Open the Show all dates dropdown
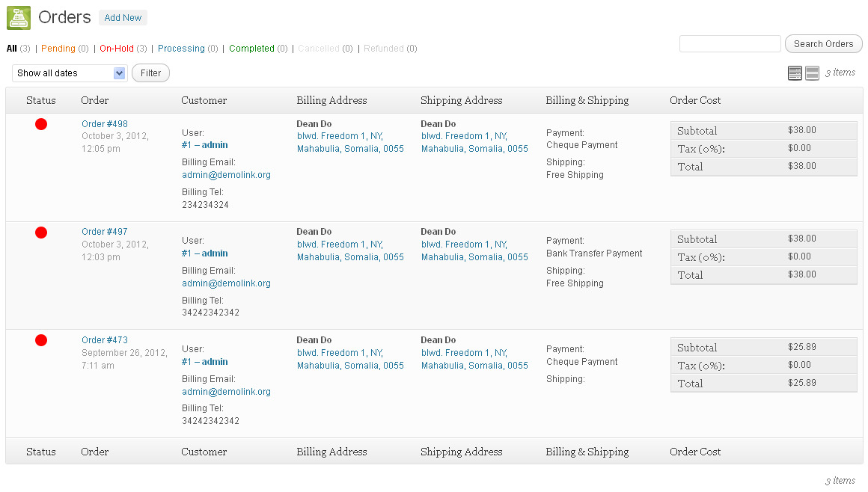 pos(70,73)
